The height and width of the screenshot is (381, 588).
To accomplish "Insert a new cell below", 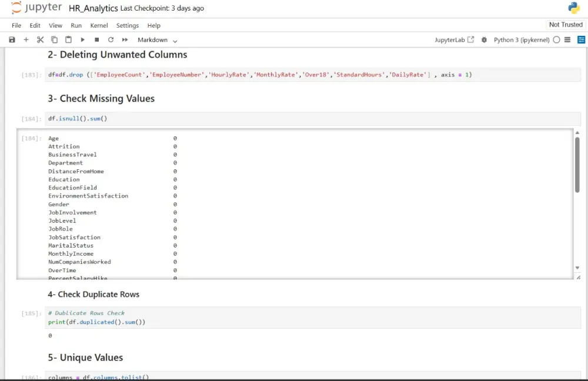I will [x=26, y=39].
